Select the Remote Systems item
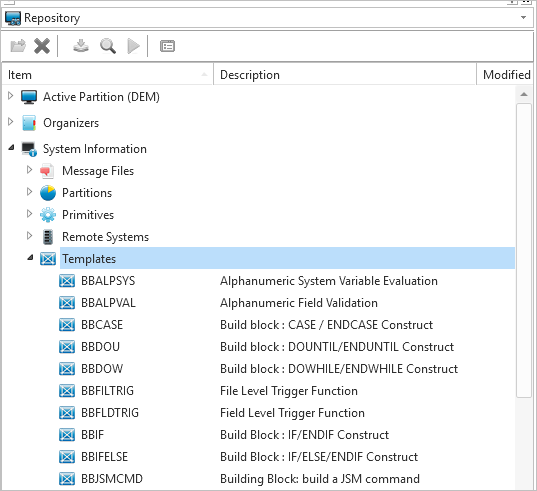 click(105, 237)
